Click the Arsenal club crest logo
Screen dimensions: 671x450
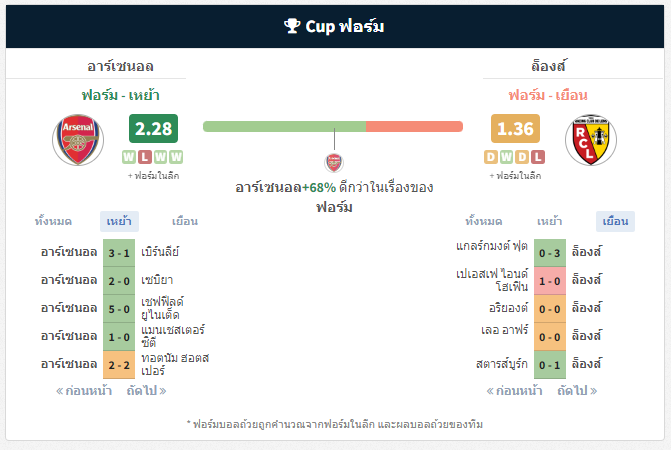click(78, 140)
